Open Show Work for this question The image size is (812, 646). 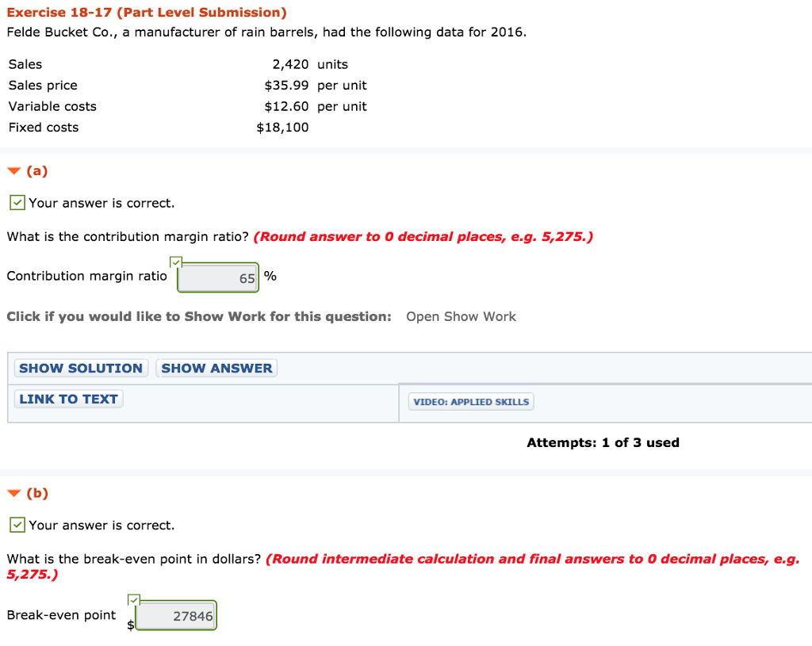click(461, 316)
